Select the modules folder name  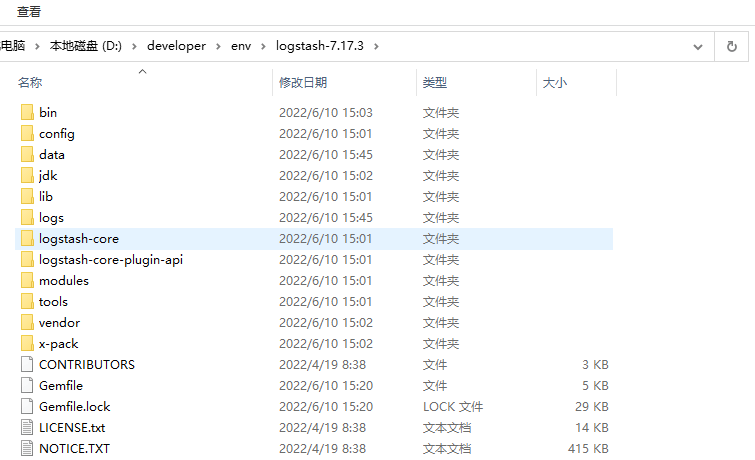(x=64, y=281)
